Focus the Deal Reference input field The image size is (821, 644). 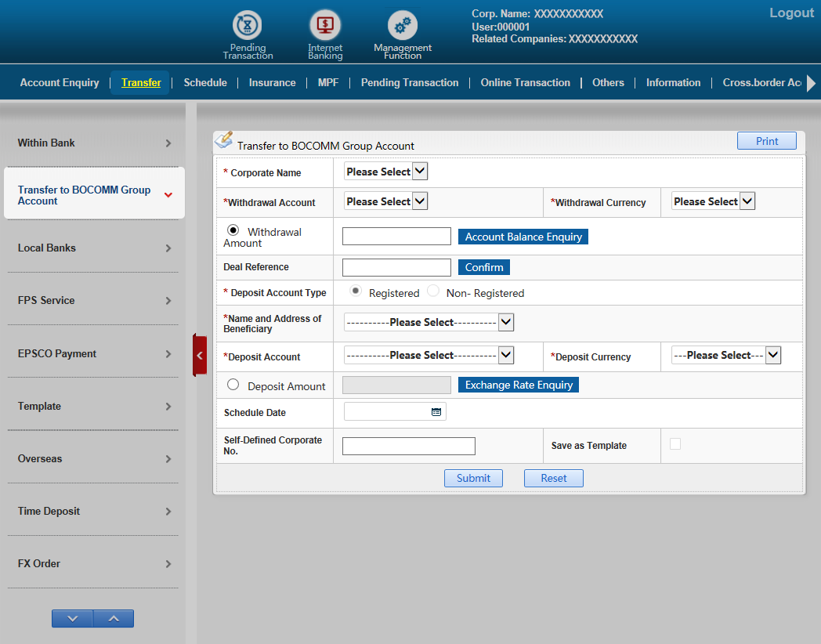(396, 267)
